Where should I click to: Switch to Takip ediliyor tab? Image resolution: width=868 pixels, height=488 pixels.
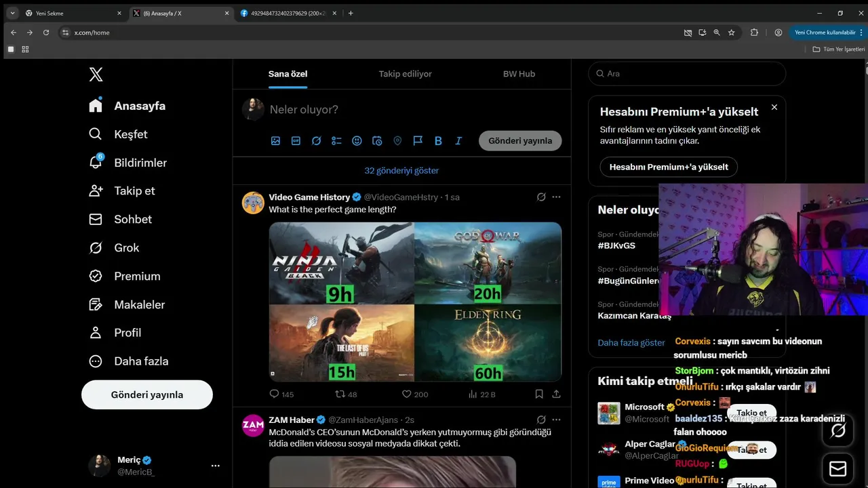coord(405,74)
